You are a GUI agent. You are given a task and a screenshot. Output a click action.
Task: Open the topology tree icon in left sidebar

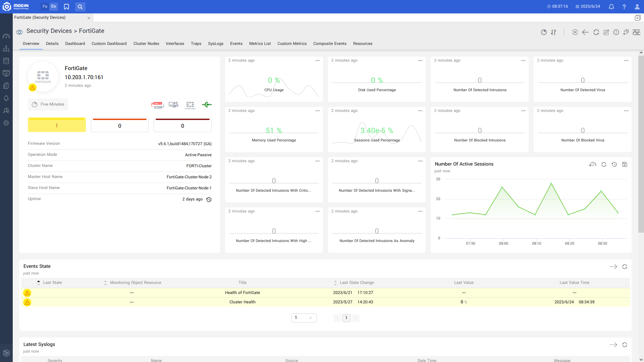[x=6, y=49]
